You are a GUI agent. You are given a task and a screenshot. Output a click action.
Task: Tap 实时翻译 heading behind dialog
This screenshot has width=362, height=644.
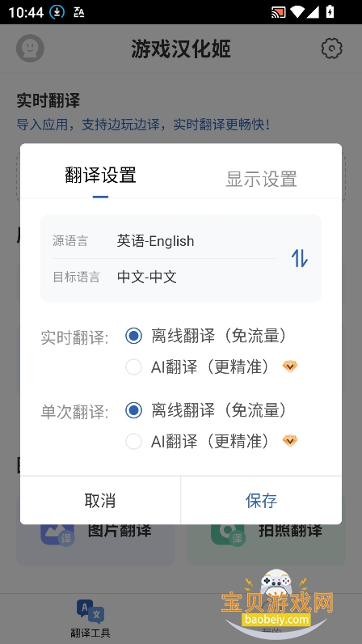pos(48,100)
